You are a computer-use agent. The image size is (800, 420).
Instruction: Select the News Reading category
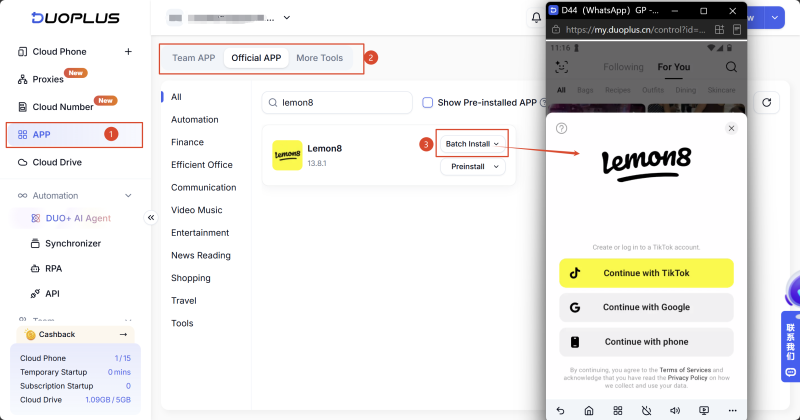point(201,255)
